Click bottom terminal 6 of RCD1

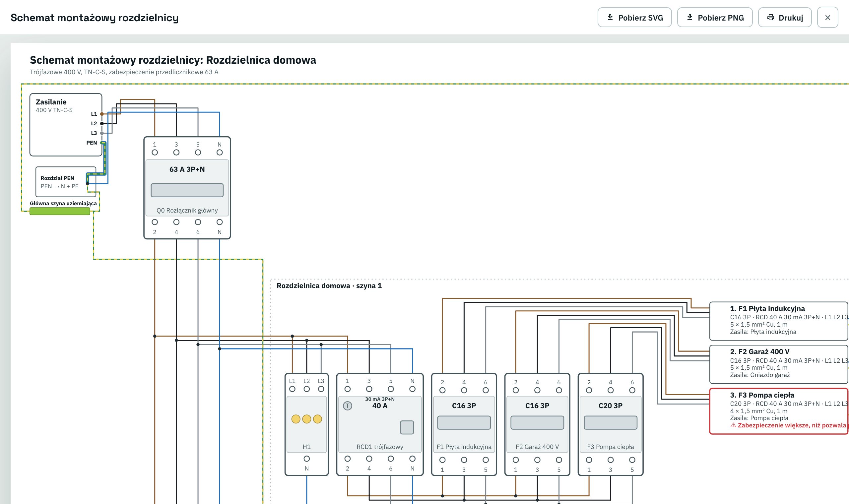coord(391,459)
